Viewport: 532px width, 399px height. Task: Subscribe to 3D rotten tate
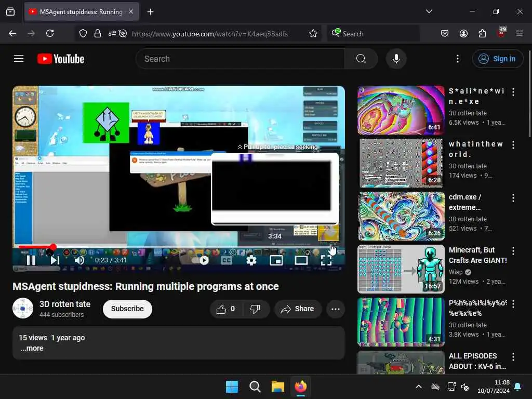[x=127, y=309]
